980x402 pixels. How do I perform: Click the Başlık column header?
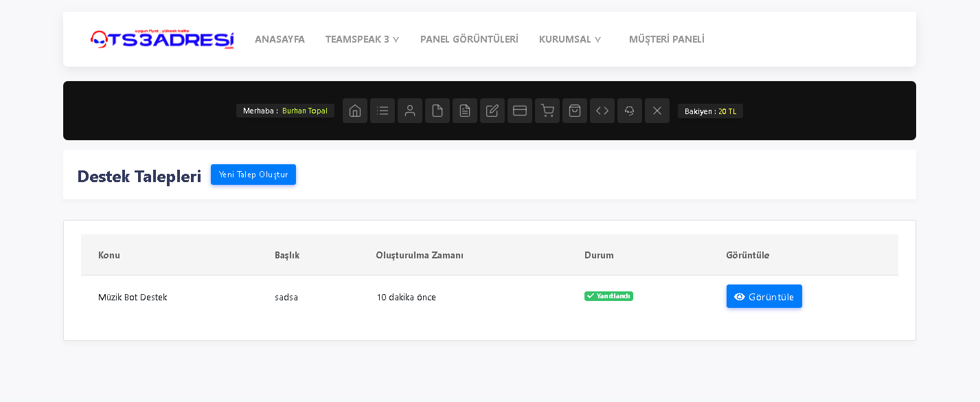(287, 255)
